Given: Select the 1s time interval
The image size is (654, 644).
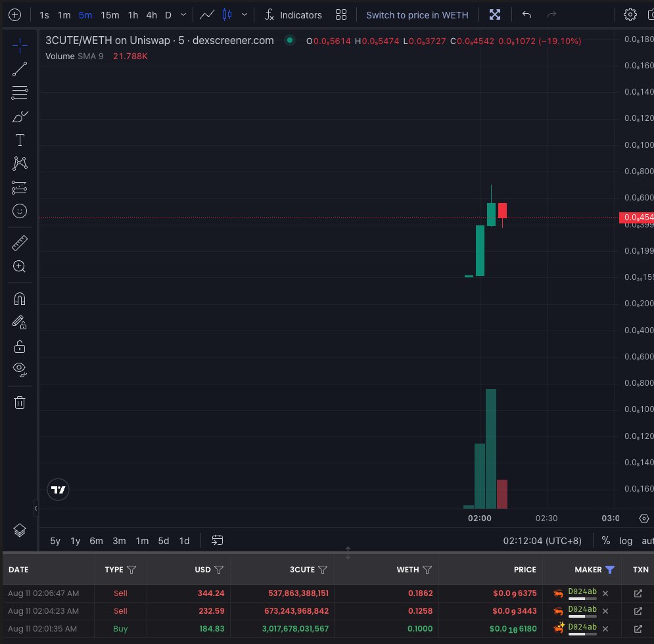Looking at the screenshot, I should tap(44, 15).
